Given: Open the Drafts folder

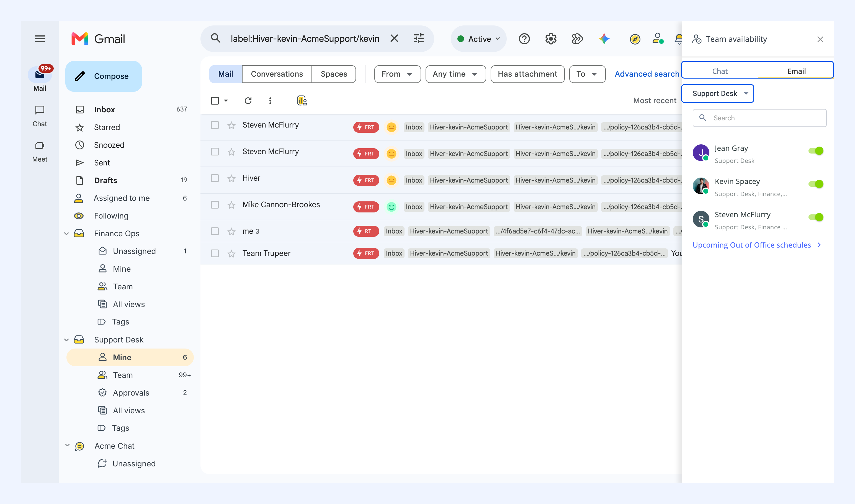Looking at the screenshot, I should [x=130, y=180].
